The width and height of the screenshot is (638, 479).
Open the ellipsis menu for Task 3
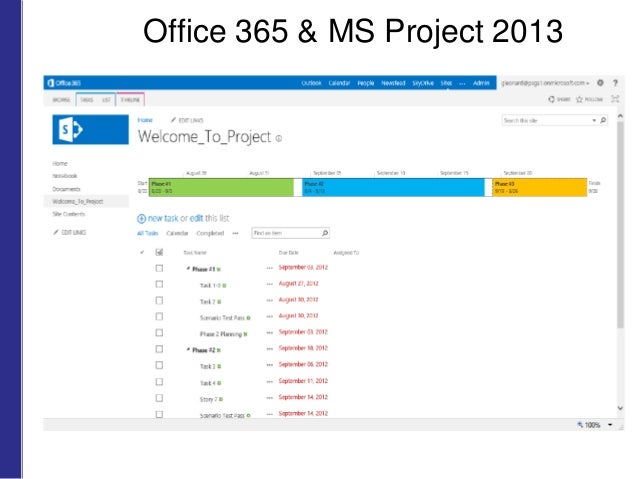click(269, 365)
